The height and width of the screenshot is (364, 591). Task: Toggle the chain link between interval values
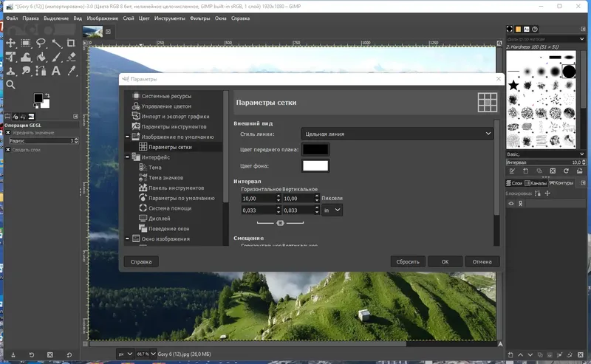pos(280,222)
